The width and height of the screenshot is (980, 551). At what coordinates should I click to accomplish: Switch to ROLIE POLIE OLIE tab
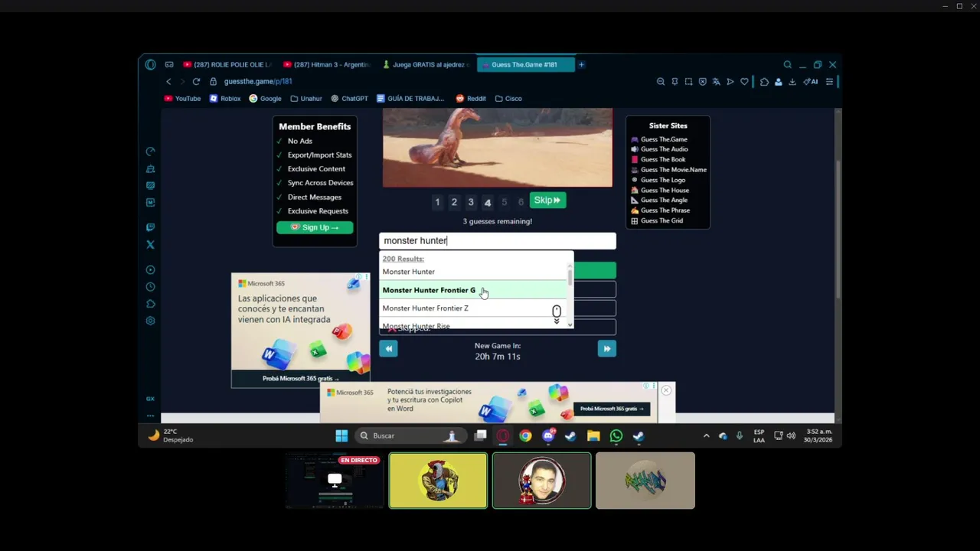pos(227,64)
